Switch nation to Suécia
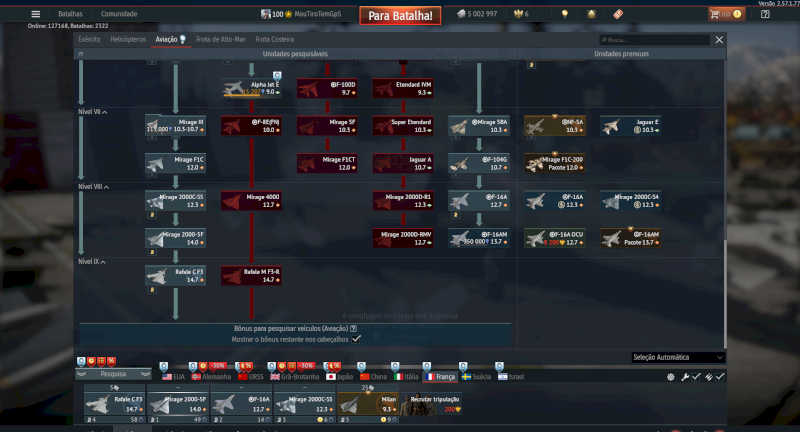 pos(477,377)
